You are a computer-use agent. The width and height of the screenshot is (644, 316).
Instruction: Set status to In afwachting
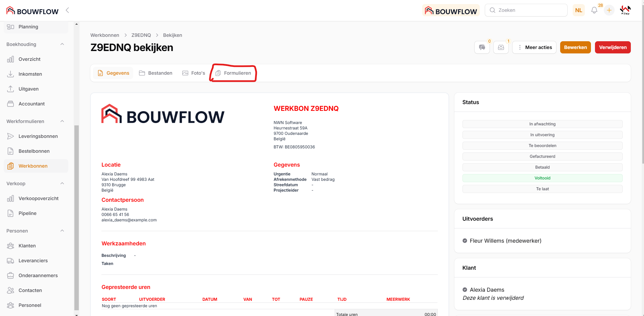pos(542,124)
